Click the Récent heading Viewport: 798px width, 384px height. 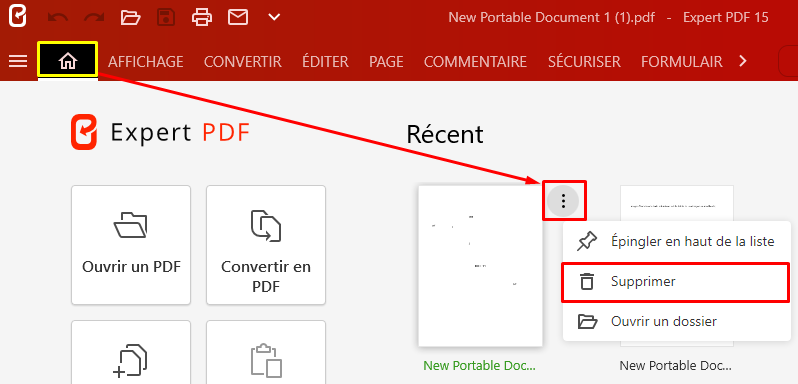pyautogui.click(x=445, y=135)
